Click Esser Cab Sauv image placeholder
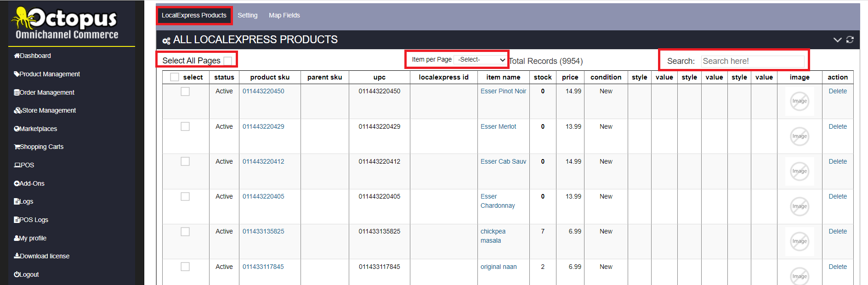The height and width of the screenshot is (285, 868). 800,171
